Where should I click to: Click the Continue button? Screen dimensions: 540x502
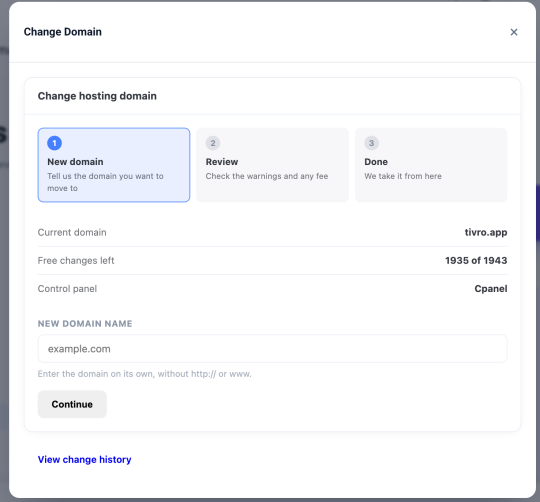pos(72,404)
